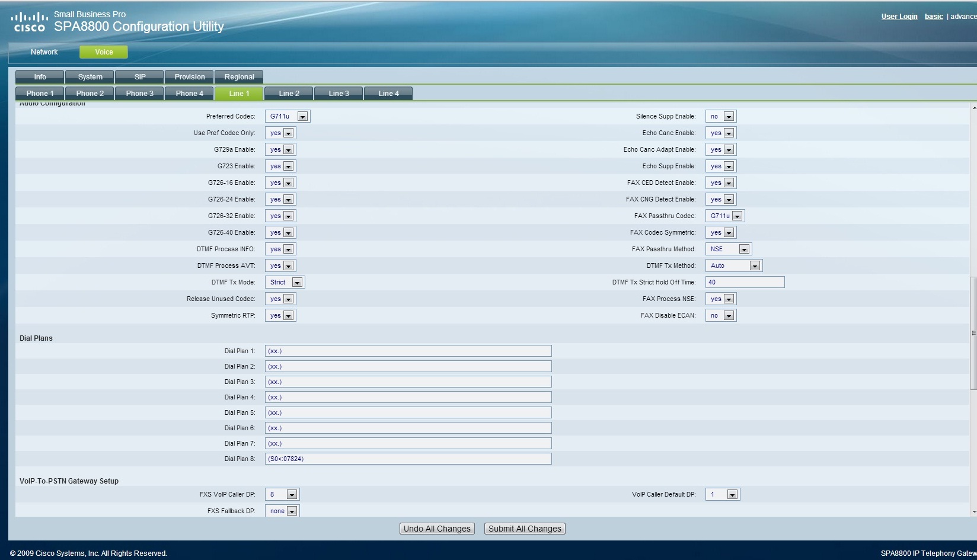Open the User Login link

point(899,17)
